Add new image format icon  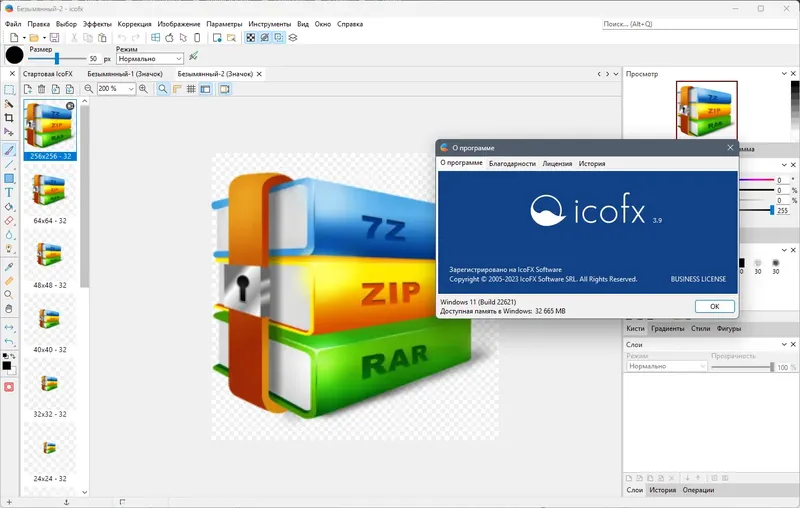tap(28, 89)
